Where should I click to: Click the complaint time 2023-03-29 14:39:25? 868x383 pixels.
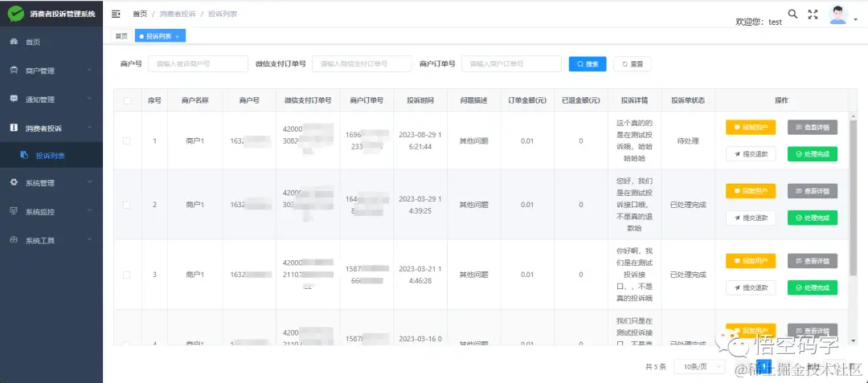click(x=420, y=204)
